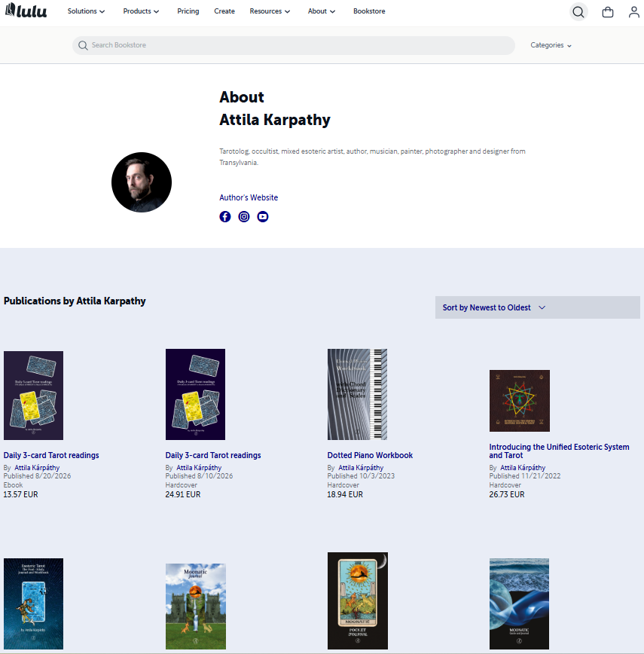The height and width of the screenshot is (654, 644).
Task: Open the search magnifier icon in header
Action: [578, 12]
